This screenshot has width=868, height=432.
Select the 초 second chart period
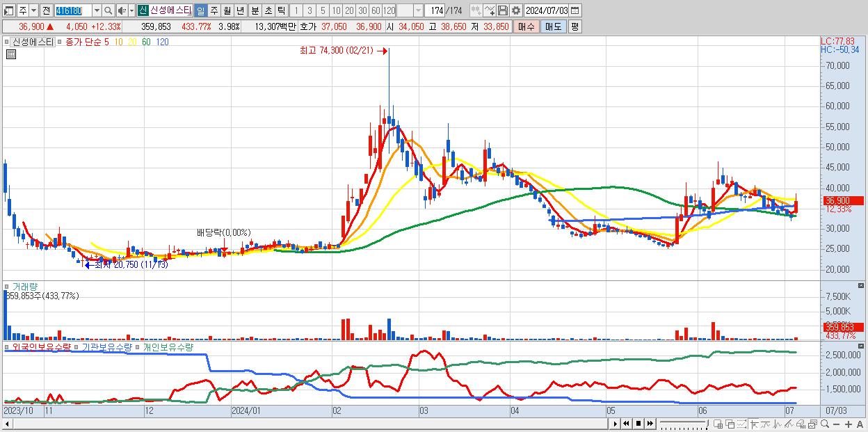[267, 10]
